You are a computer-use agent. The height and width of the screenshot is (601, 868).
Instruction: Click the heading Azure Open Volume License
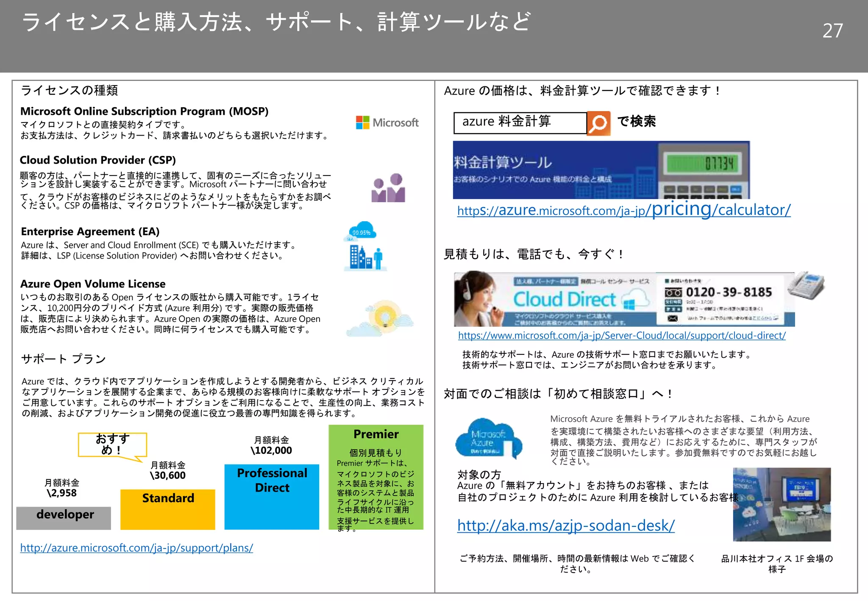93,284
